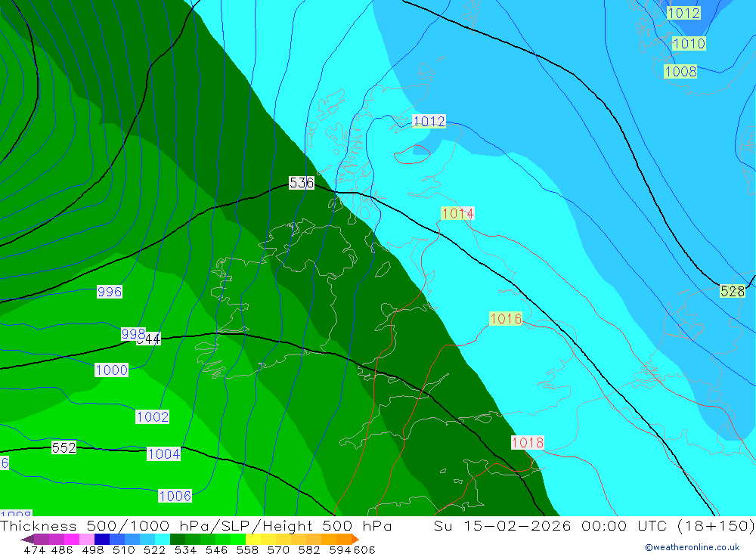This screenshot has width=756, height=554.
Task: Click the 'Thickness 500/1000 hPa/SLP/Height 500 hPa' title
Action: (x=196, y=525)
